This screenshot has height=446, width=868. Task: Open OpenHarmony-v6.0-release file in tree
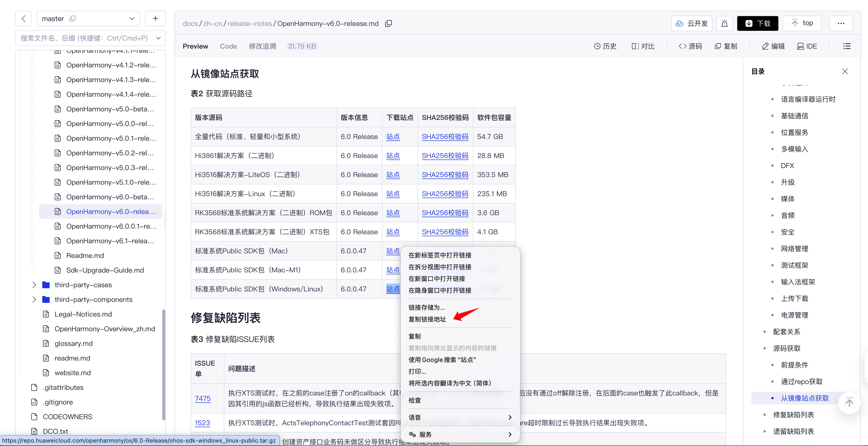101,212
